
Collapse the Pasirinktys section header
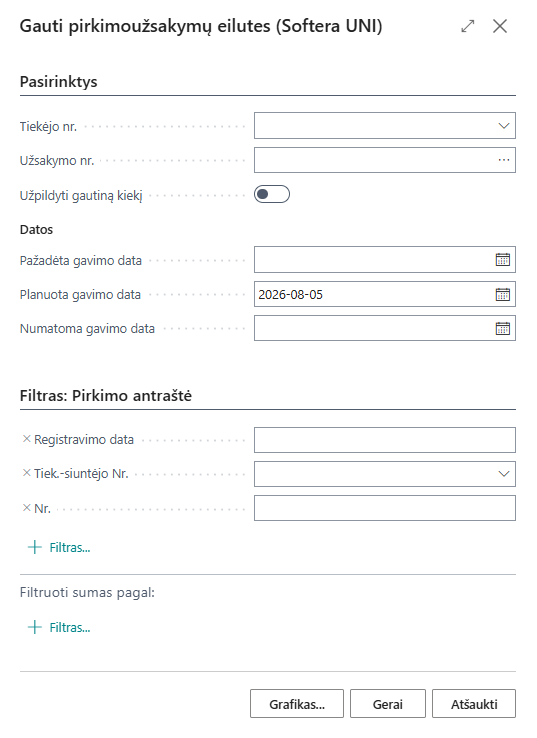(x=58, y=81)
